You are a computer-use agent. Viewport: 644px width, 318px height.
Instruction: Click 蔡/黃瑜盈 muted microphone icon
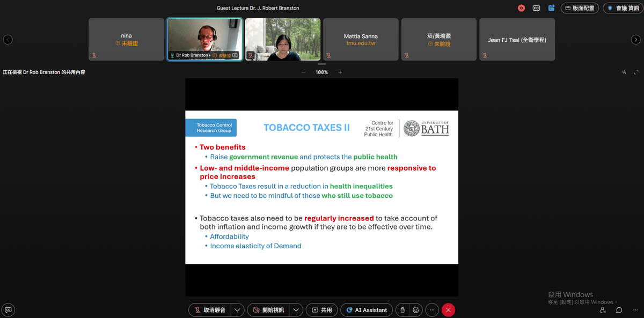(407, 55)
